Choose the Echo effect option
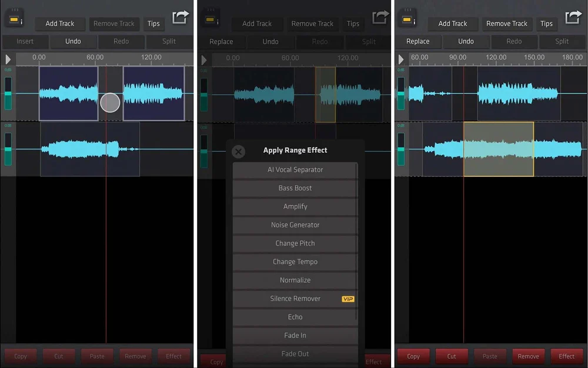Image resolution: width=588 pixels, height=368 pixels. pos(295,317)
